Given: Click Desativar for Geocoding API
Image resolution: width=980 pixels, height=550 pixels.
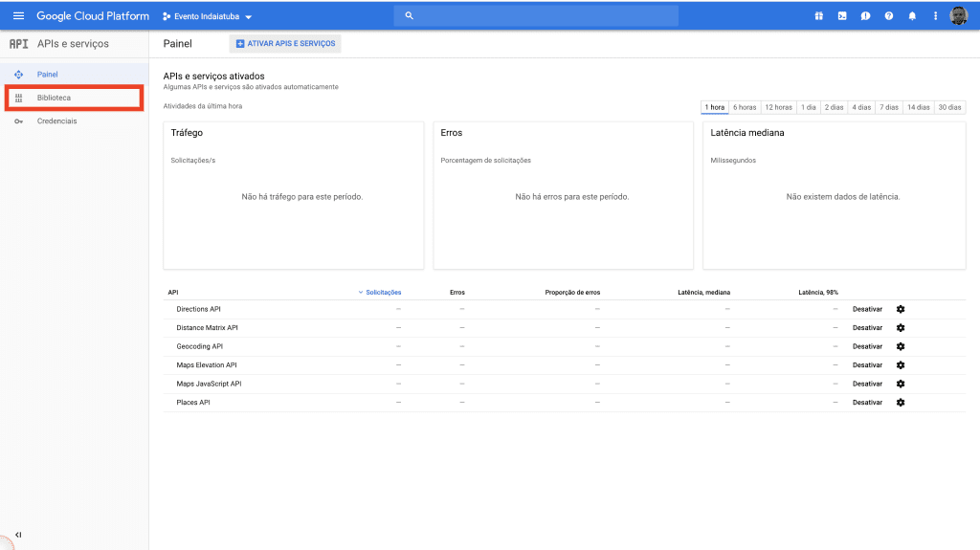Looking at the screenshot, I should click(x=867, y=346).
